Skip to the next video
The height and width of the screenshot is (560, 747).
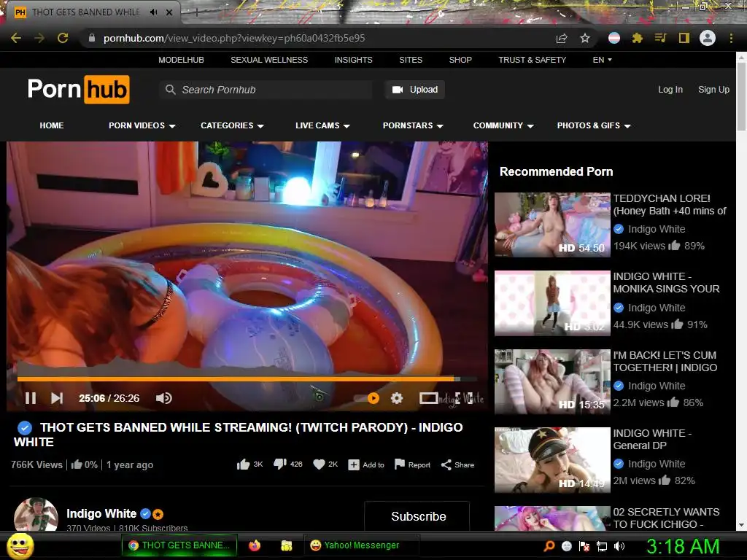57,398
